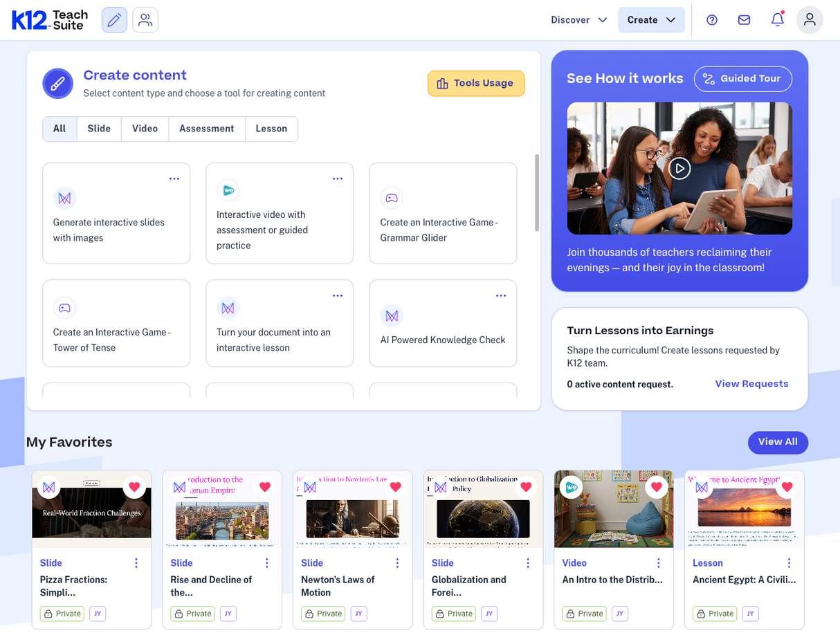Click the AI butterfly icon on Knowledge Check card
Image resolution: width=840 pixels, height=644 pixels.
(392, 315)
